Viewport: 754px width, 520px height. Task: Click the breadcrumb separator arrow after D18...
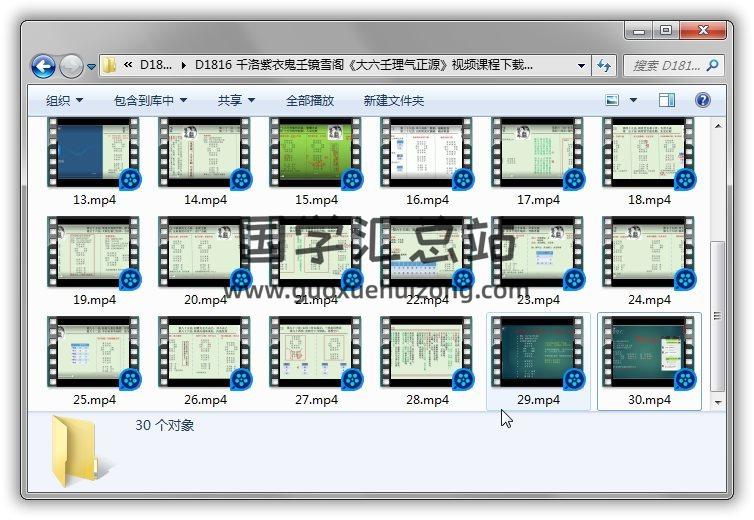[x=184, y=65]
